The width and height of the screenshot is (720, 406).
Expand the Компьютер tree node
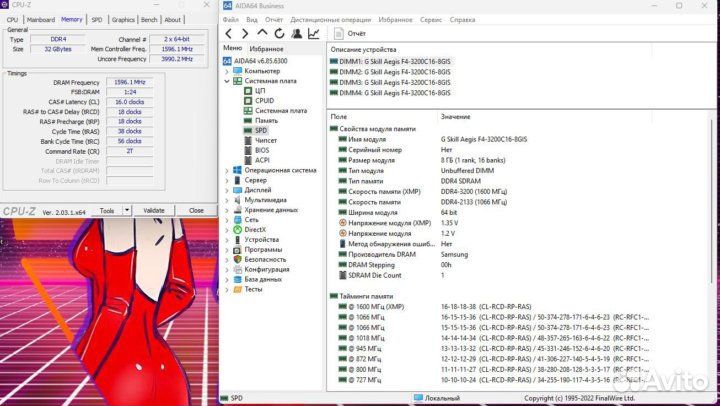point(227,71)
